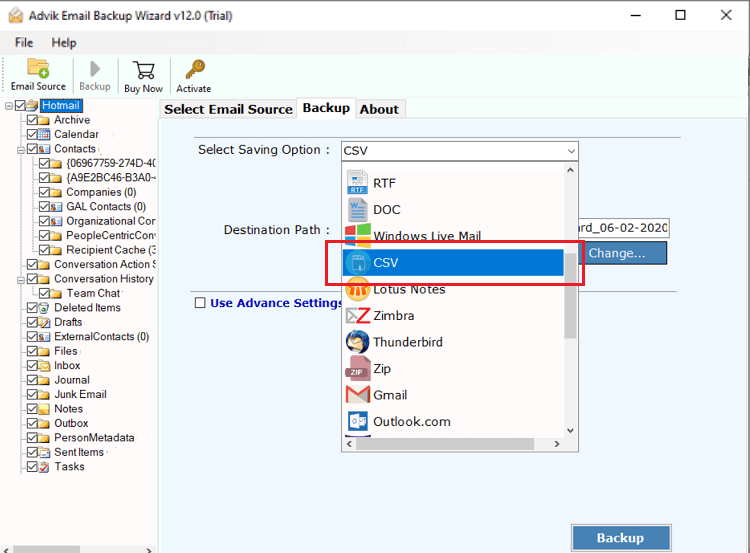Viewport: 750px width, 553px height.
Task: Select the Zip format icon
Action: [357, 368]
